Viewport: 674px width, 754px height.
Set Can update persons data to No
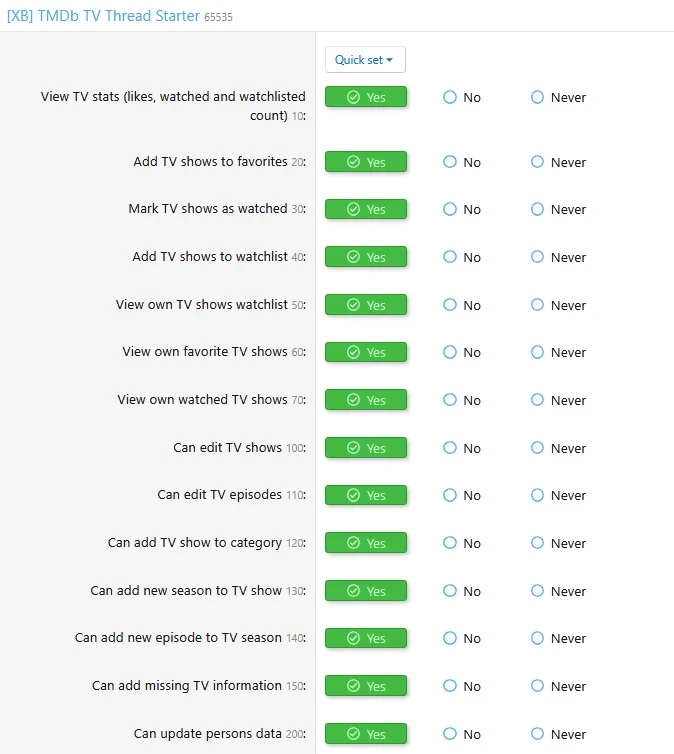tap(451, 734)
